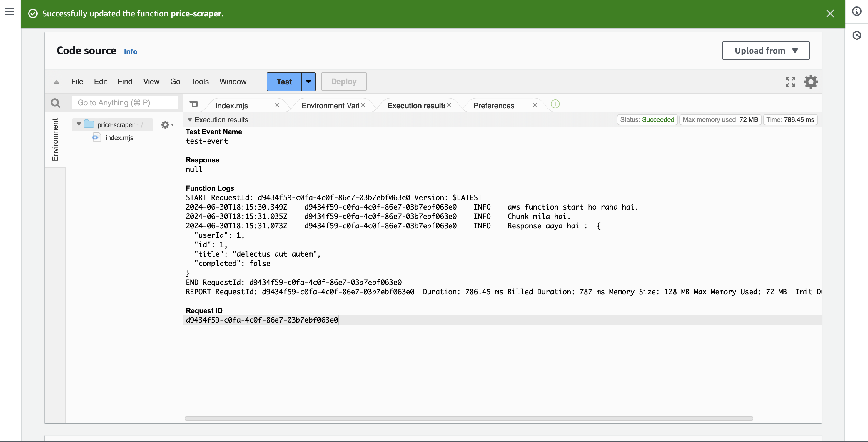
Task: Open index.mjs in the file tree
Action: point(119,138)
